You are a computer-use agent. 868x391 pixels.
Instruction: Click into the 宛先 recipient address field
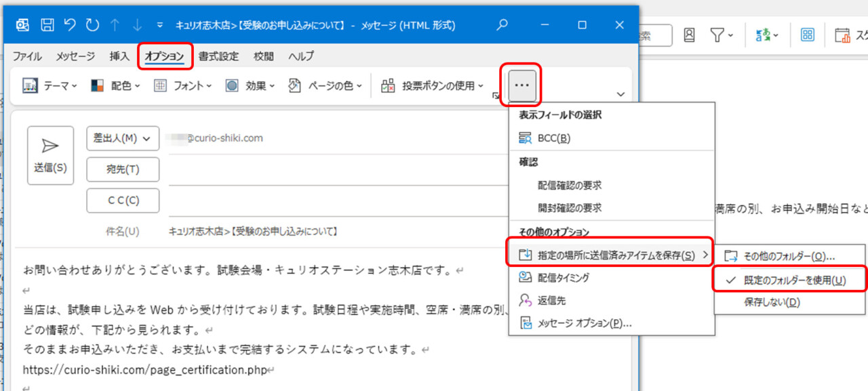click(x=337, y=169)
